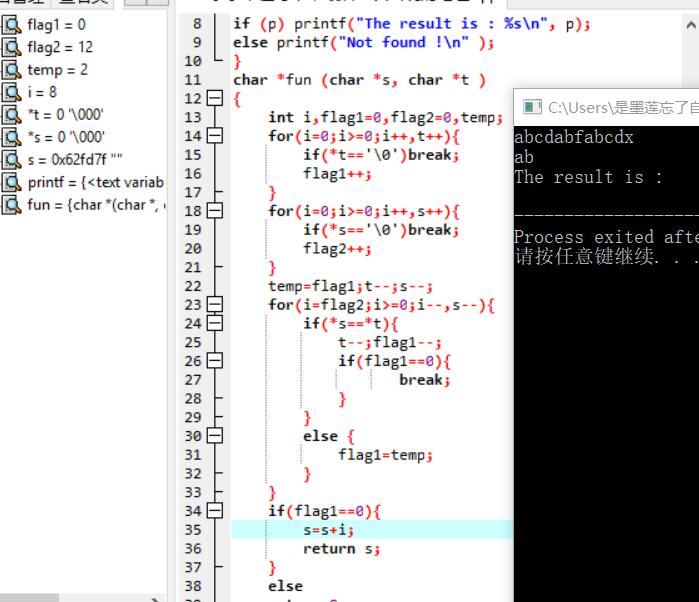Screen dimensions: 699x602
Task: Collapse the if block fold at line 24
Action: tap(215, 323)
